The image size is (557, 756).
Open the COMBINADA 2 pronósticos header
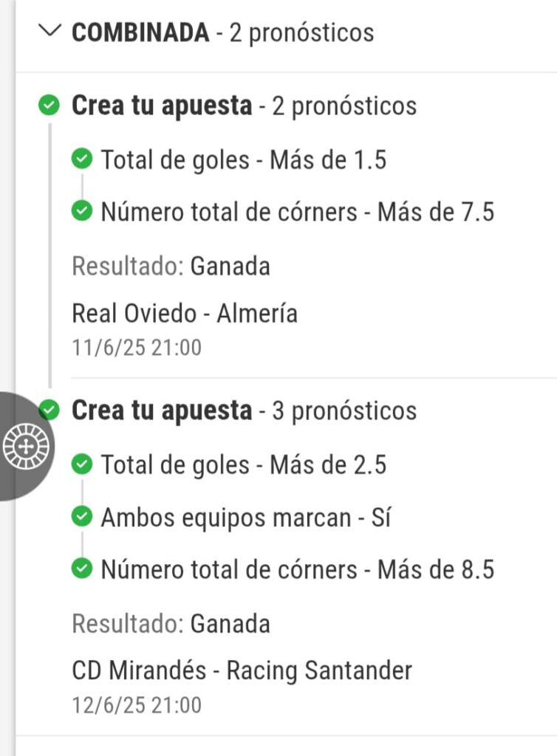pos(223,32)
